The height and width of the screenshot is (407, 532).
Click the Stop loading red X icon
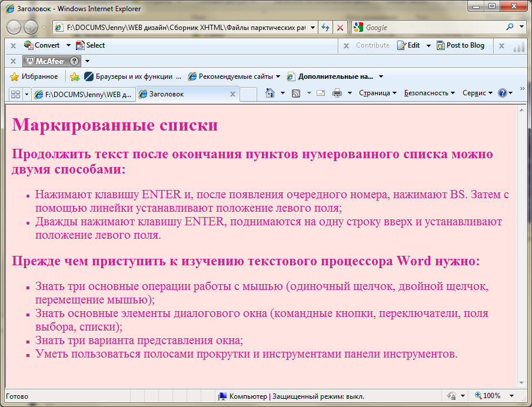coord(340,28)
